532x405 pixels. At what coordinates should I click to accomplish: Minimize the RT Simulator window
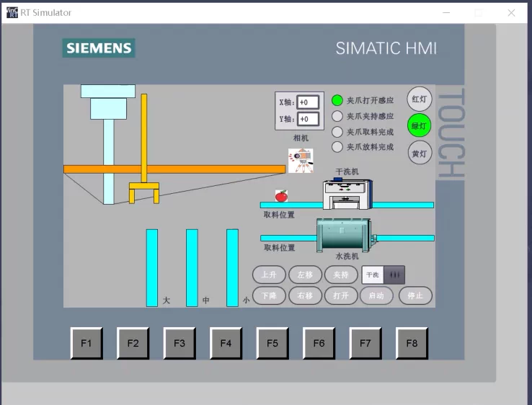point(446,13)
